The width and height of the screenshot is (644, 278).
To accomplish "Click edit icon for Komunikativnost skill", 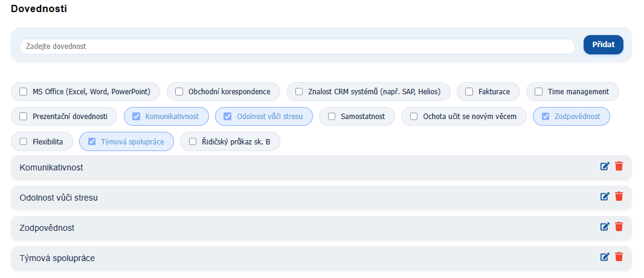I will pos(605,167).
